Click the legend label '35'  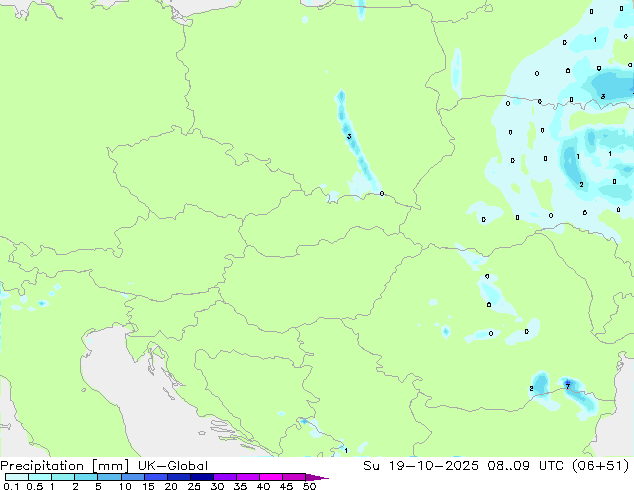click(240, 486)
